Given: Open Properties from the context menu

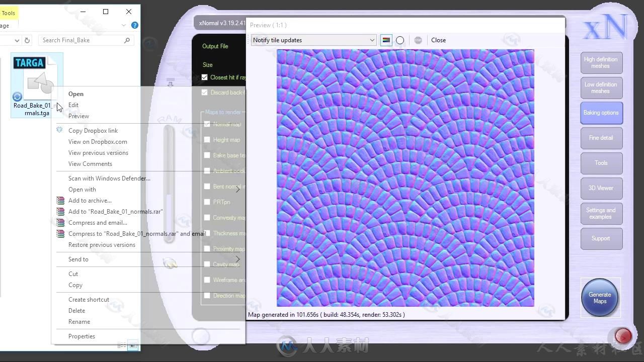Looking at the screenshot, I should (x=82, y=336).
